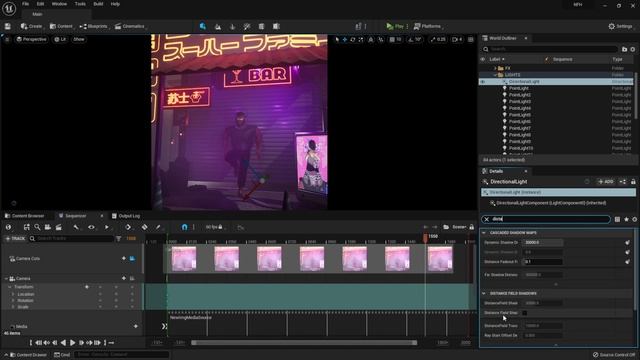Viewport: 640px width, 360px height.
Task: Toggle favorites star in Details panel
Action: coord(626,219)
